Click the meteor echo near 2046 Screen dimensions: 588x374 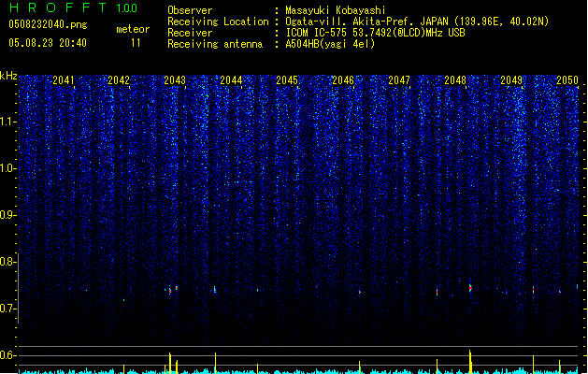[x=360, y=292]
